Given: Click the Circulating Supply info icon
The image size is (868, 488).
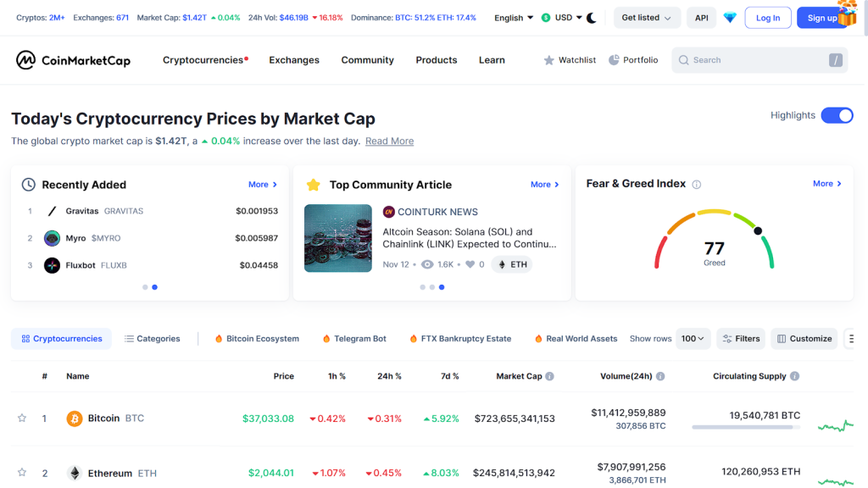Looking at the screenshot, I should point(794,376).
